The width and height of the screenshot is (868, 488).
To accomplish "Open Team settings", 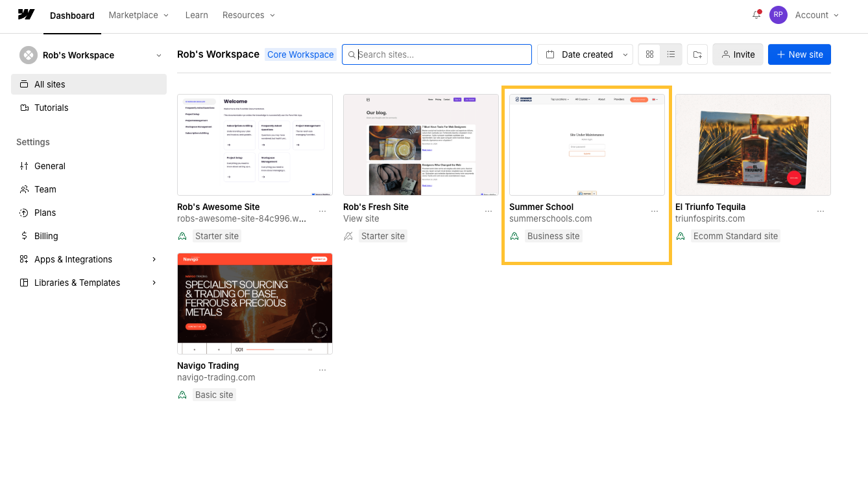I will coord(89,189).
